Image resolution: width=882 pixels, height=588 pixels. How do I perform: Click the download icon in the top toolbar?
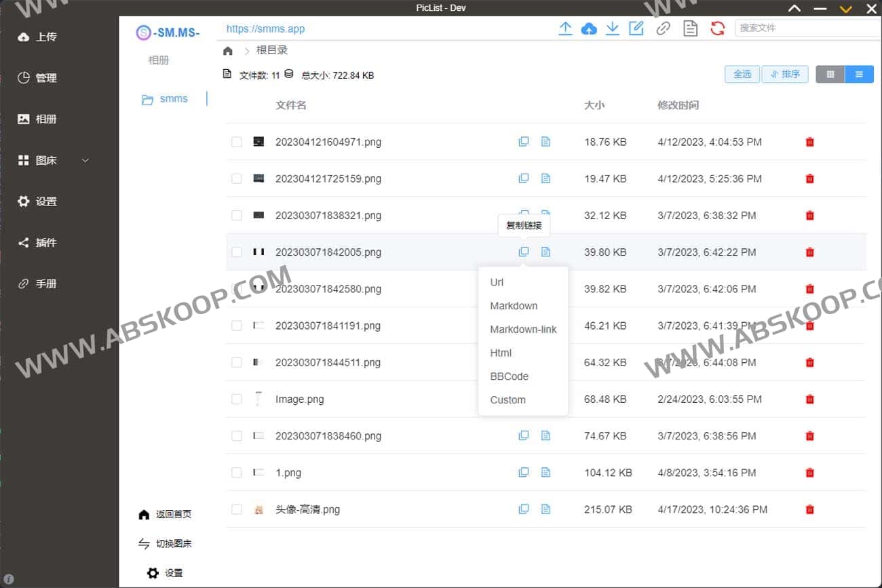[x=613, y=28]
